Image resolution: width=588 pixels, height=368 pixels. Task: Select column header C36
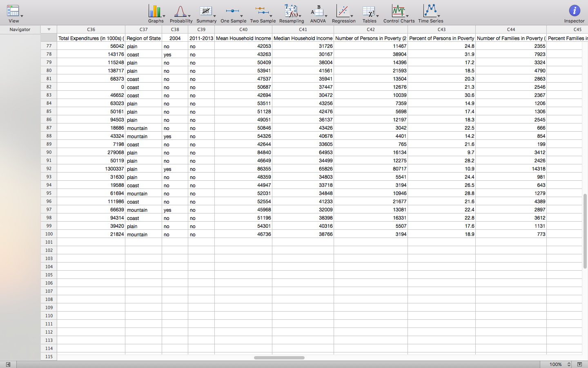[x=91, y=29]
